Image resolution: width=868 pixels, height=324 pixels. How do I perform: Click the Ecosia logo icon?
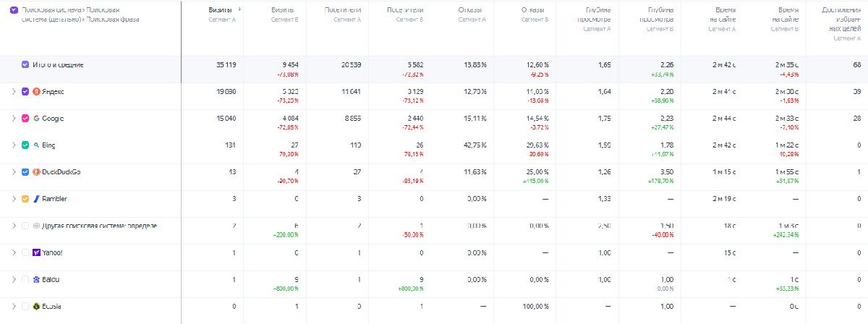(36, 306)
